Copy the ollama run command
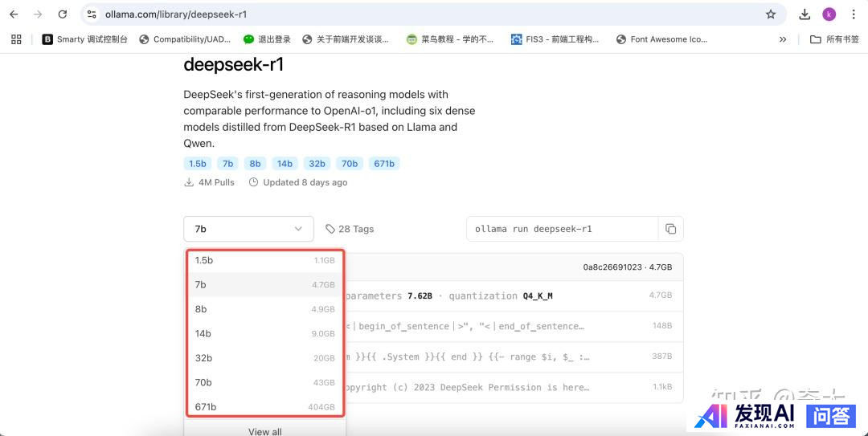The height and width of the screenshot is (436, 868). click(x=670, y=229)
